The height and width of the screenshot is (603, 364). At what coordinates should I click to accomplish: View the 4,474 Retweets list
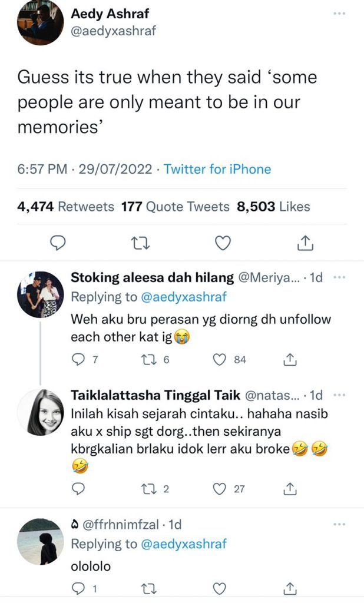[x=66, y=207]
